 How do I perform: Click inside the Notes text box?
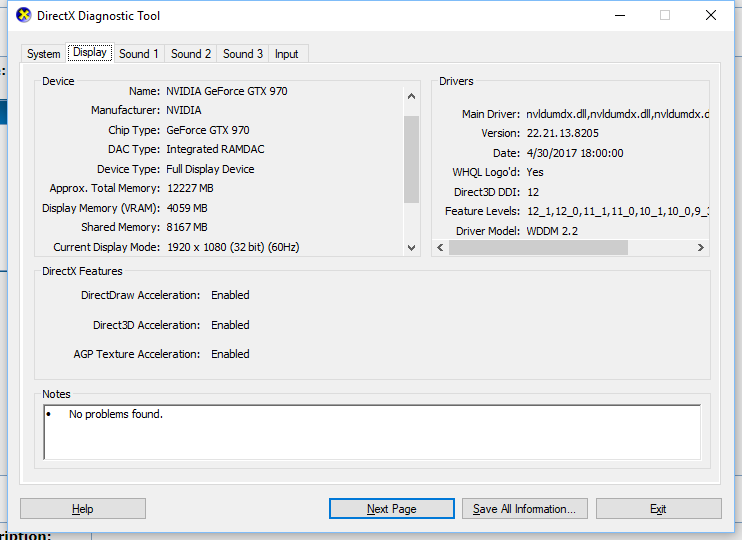pyautogui.click(x=372, y=431)
